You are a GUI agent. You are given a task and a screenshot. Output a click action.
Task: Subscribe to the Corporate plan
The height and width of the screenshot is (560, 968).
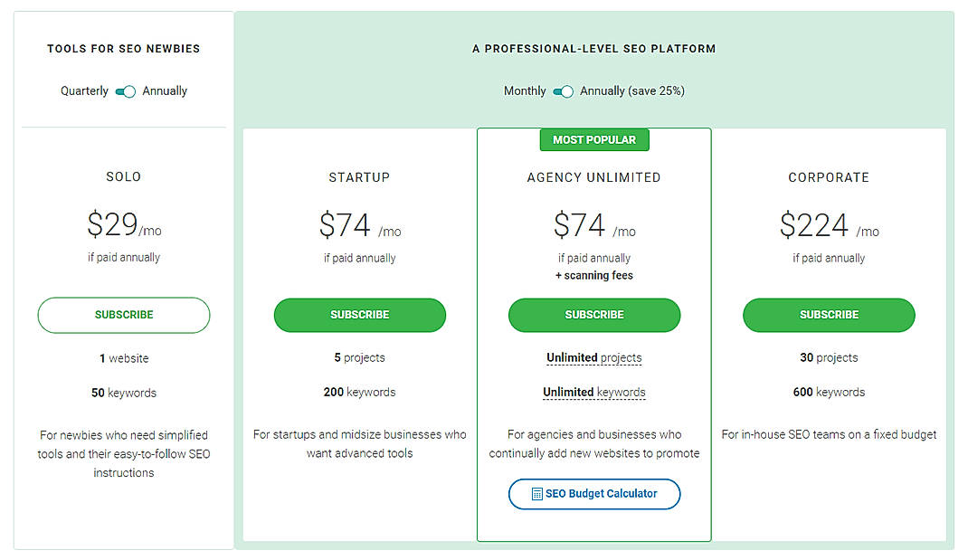tap(829, 315)
